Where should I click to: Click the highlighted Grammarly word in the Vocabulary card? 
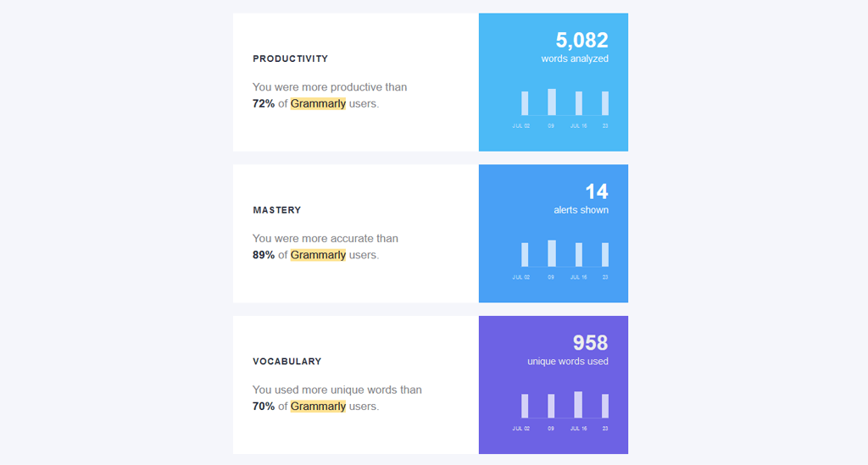pos(318,407)
